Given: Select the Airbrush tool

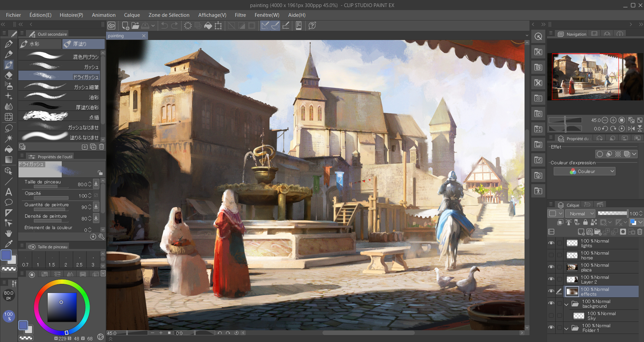Looking at the screenshot, I should click(9, 85).
